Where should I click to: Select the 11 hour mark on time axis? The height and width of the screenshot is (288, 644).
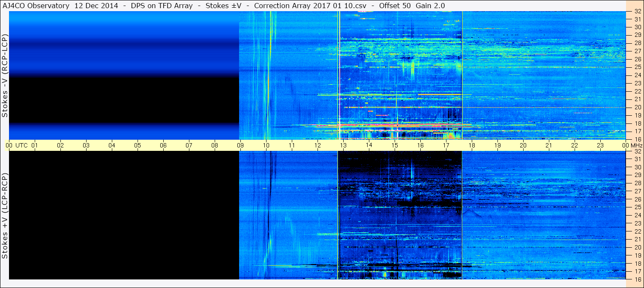tap(292, 146)
